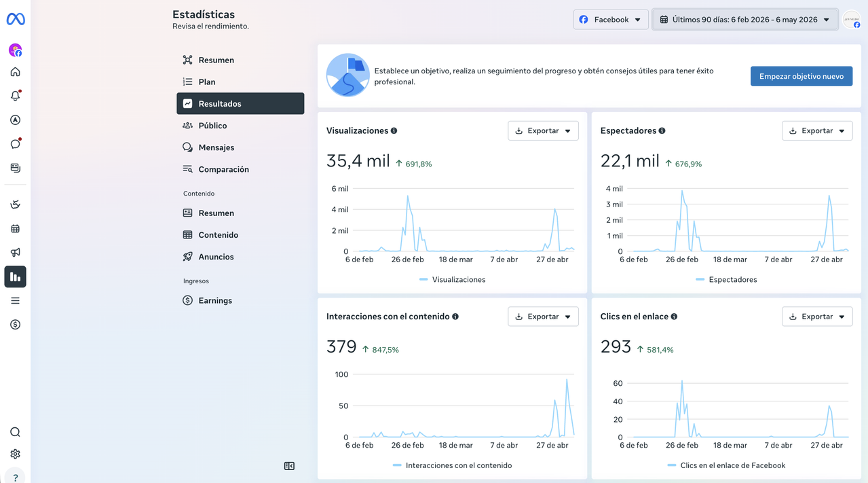The height and width of the screenshot is (483, 868).
Task: Click info icon beside Clics en el enlace
Action: tap(674, 317)
